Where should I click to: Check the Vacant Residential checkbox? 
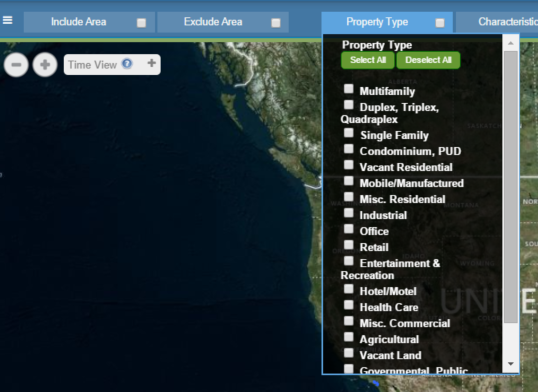tap(349, 165)
